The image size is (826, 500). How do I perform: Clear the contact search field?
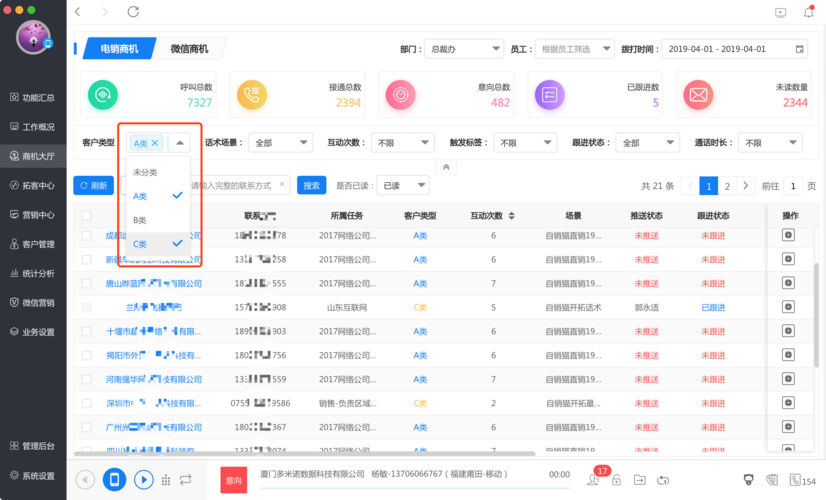tap(282, 184)
